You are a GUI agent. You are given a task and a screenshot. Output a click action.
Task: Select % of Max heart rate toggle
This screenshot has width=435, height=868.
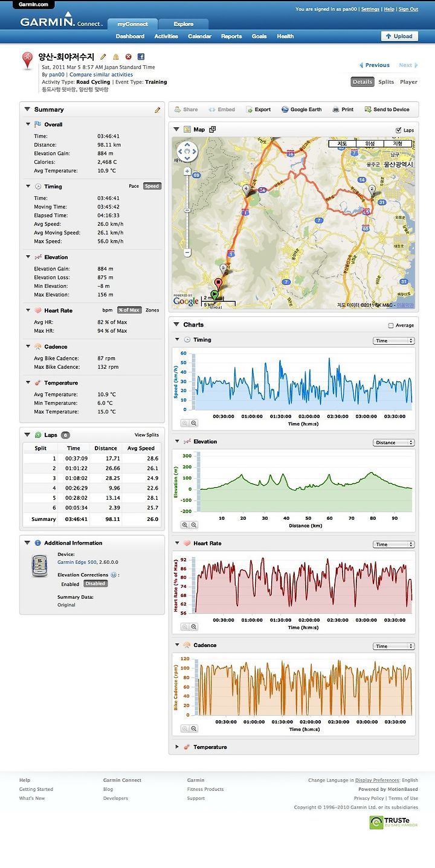[x=129, y=310]
